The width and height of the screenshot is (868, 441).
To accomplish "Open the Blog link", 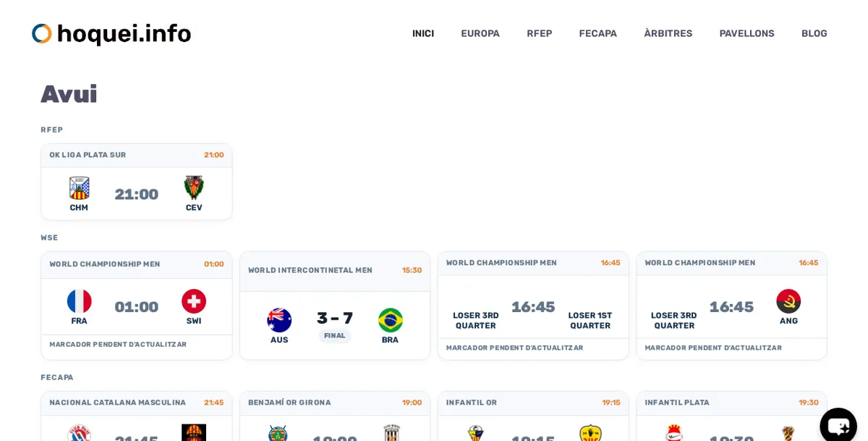I will [x=814, y=33].
